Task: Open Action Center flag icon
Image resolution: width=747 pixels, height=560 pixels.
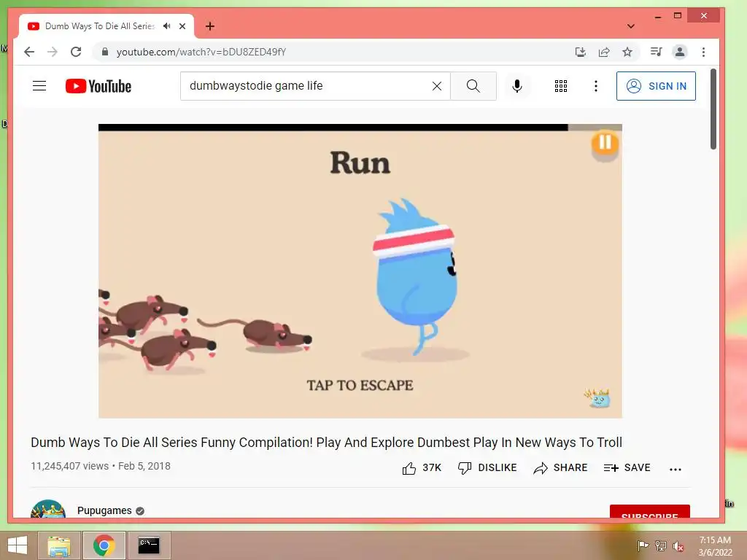Action: [x=642, y=545]
